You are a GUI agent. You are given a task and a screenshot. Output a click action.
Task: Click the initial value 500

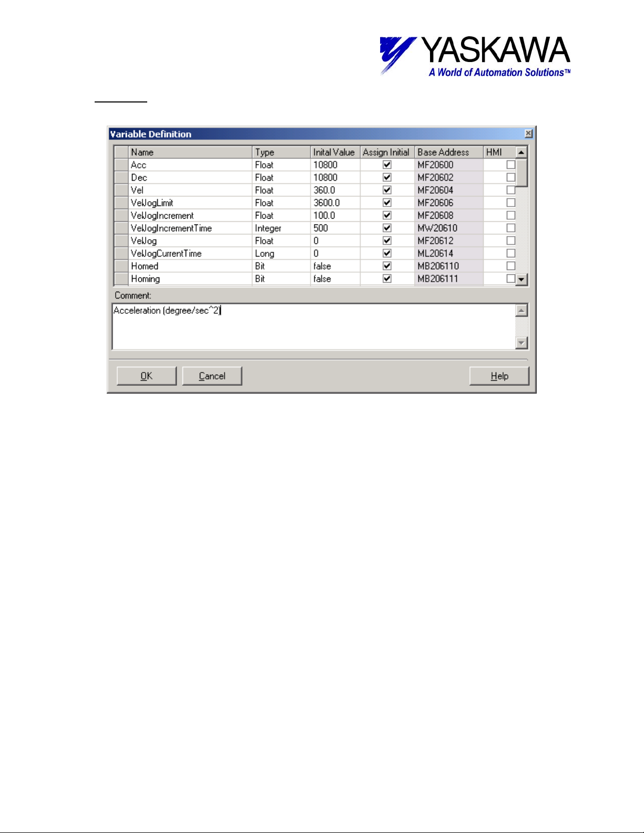[x=335, y=228]
